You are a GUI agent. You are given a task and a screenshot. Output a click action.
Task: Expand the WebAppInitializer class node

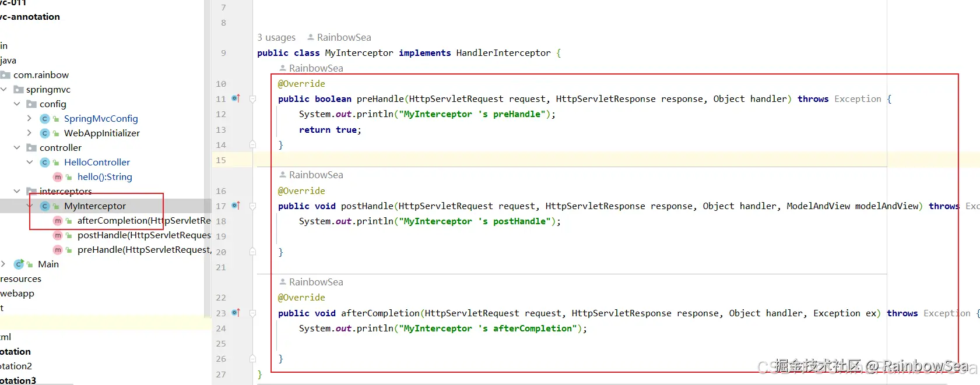(30, 133)
